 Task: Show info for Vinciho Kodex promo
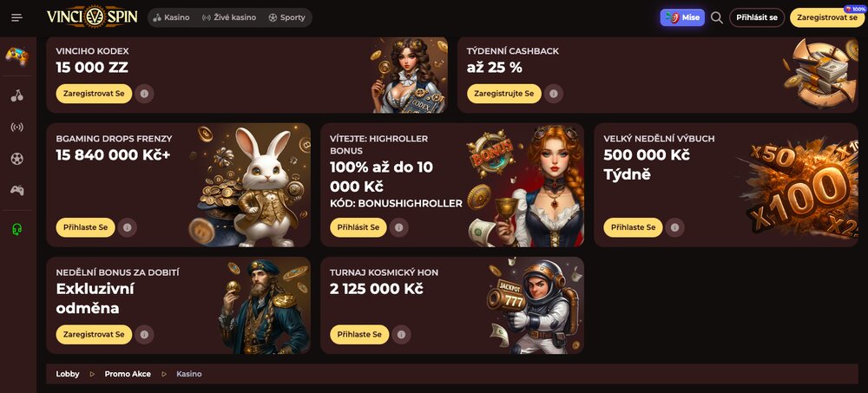pos(144,94)
